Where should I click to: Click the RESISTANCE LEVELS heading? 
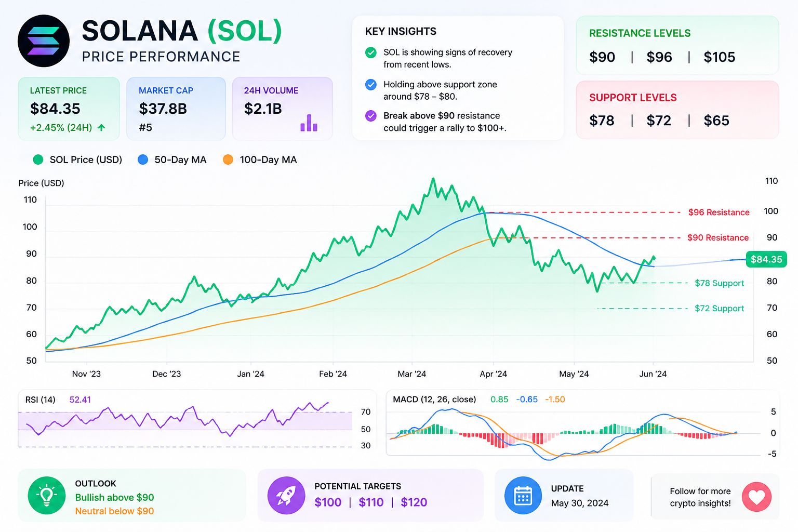(x=640, y=33)
